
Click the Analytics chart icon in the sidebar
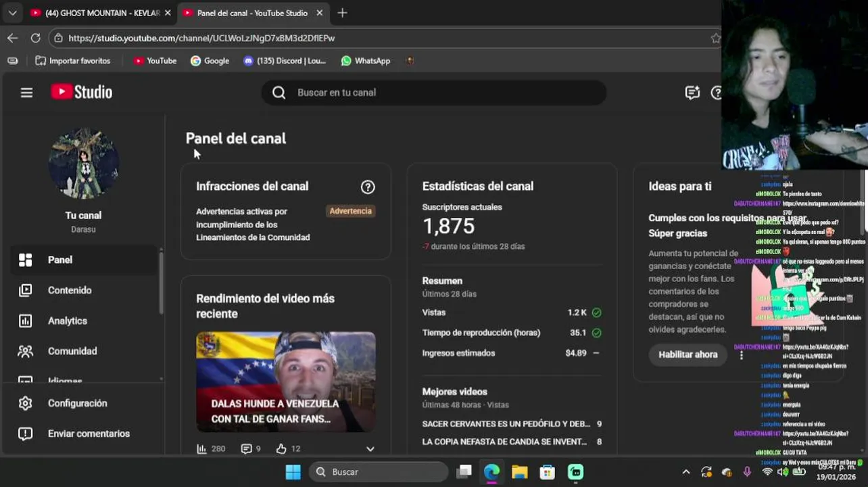25,321
